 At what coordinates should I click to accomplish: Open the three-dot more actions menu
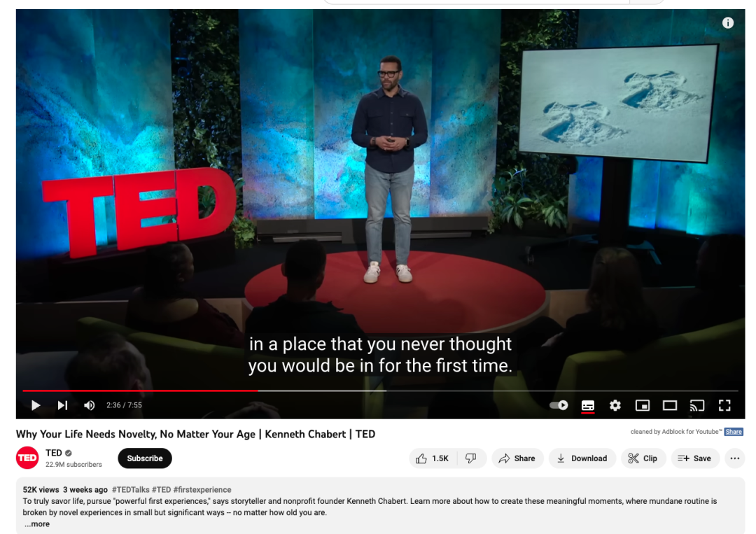[x=734, y=458]
